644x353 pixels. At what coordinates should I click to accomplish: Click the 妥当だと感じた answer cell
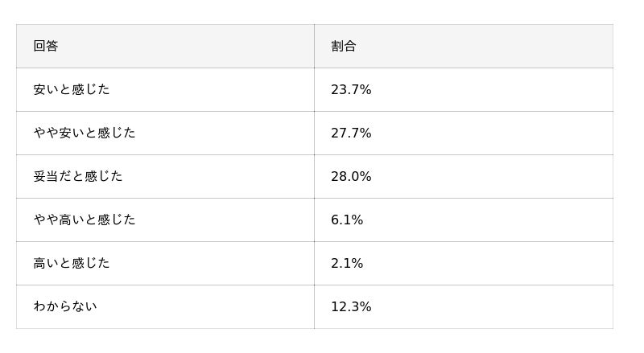(78, 177)
